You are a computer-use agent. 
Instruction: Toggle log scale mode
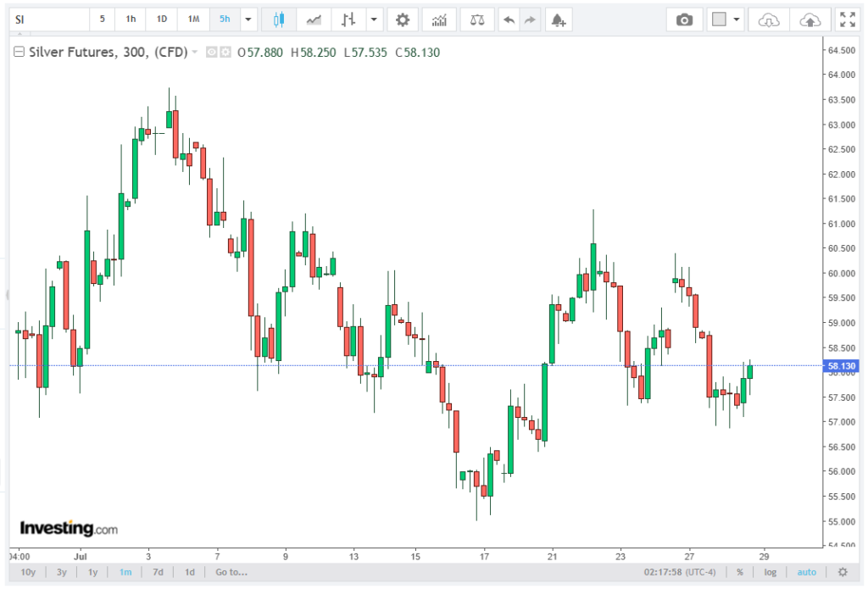(770, 572)
